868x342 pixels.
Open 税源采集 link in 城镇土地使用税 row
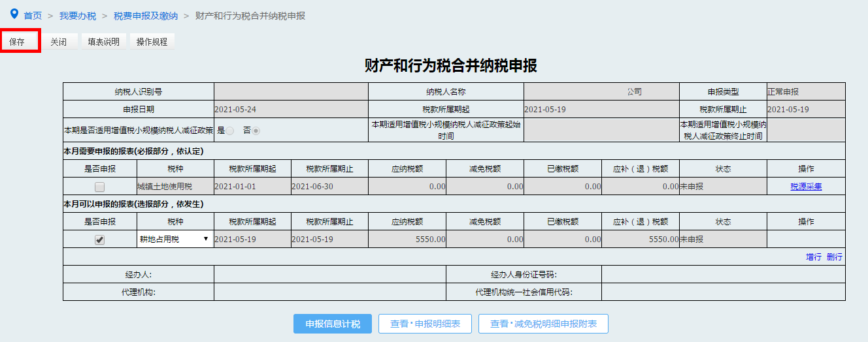[806, 187]
